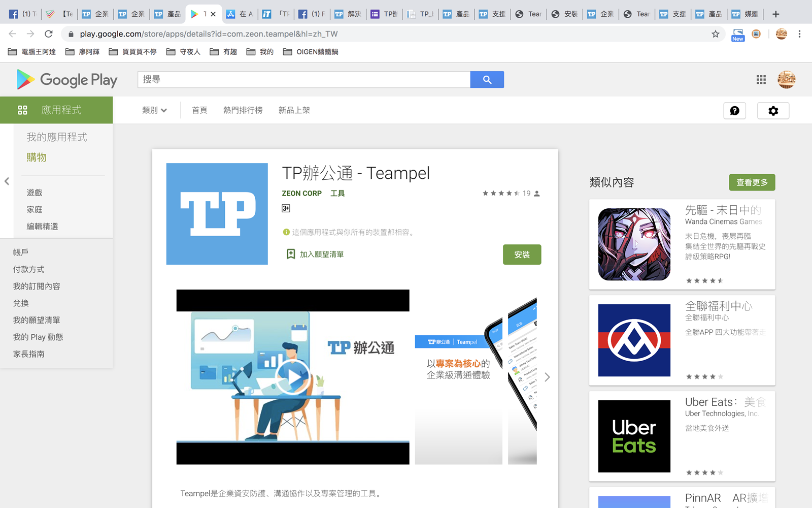
Task: Show next screenshot with right chevron
Action: click(547, 377)
